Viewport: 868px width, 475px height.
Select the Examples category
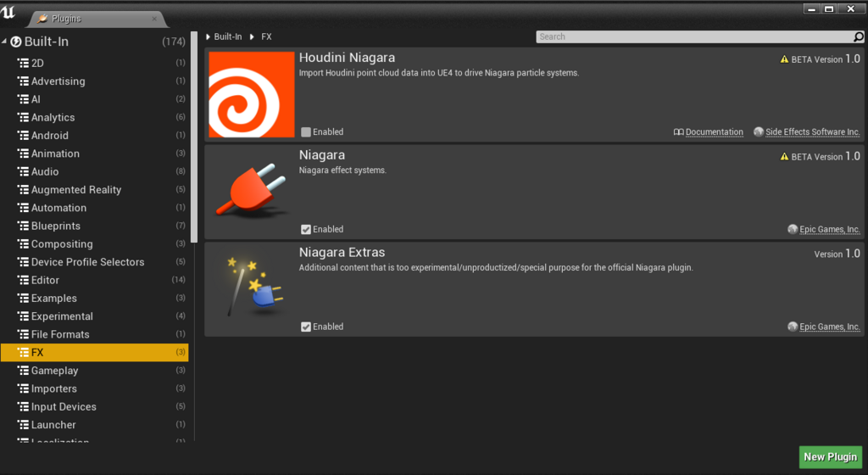pos(95,299)
